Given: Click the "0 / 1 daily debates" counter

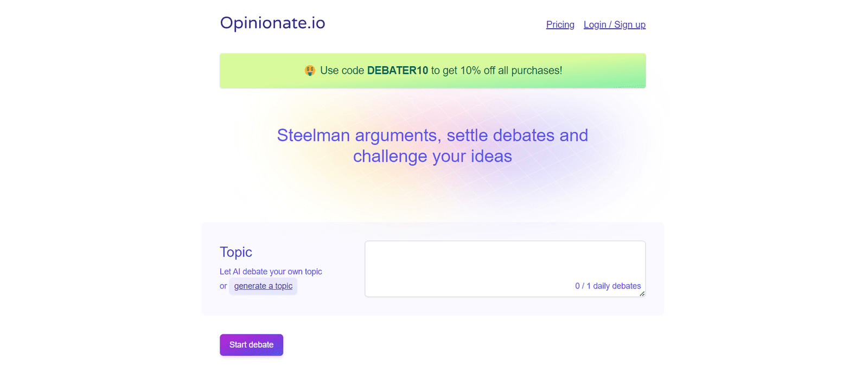Looking at the screenshot, I should (x=608, y=286).
